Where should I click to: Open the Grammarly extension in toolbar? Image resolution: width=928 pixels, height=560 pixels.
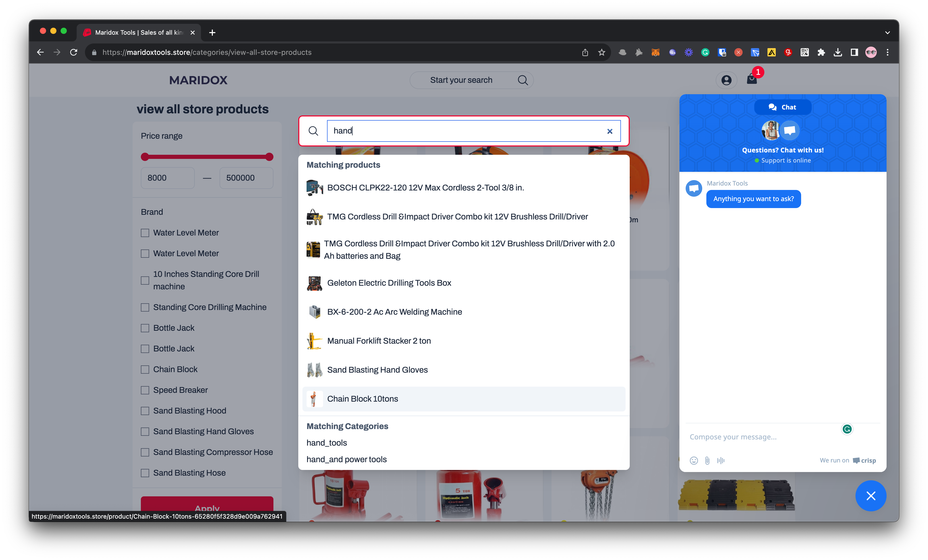(x=705, y=52)
